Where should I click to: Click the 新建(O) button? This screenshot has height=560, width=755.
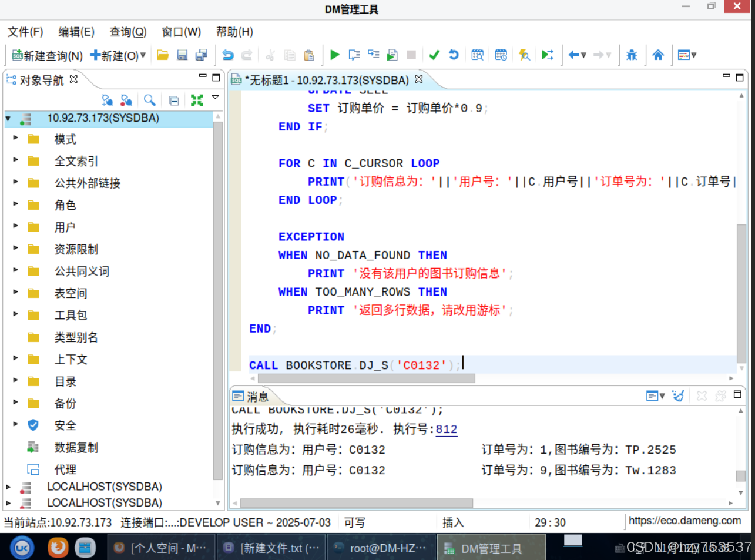click(x=114, y=55)
